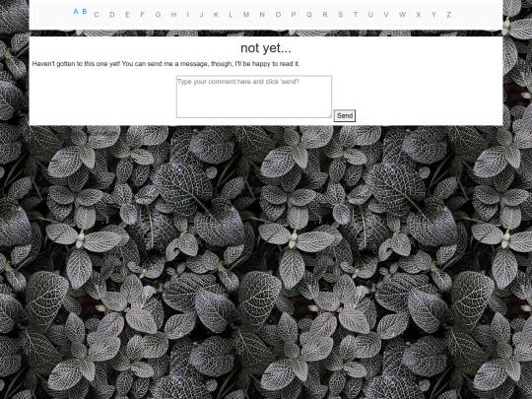Go to letter O in navigation
This screenshot has height=399, width=532.
click(278, 15)
